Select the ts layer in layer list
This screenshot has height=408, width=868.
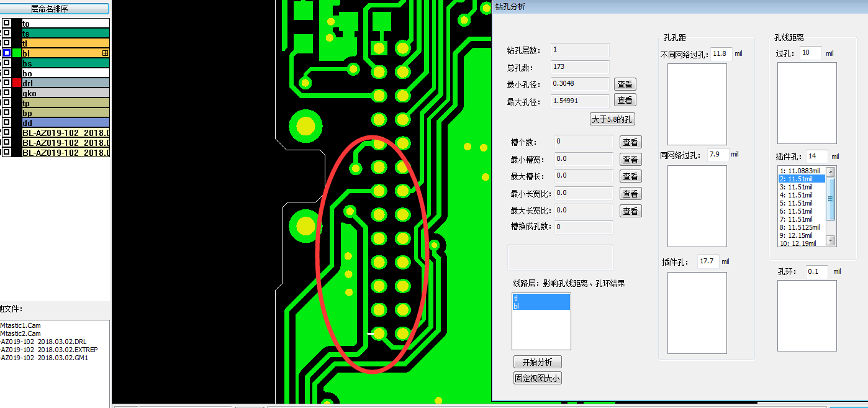click(x=65, y=34)
